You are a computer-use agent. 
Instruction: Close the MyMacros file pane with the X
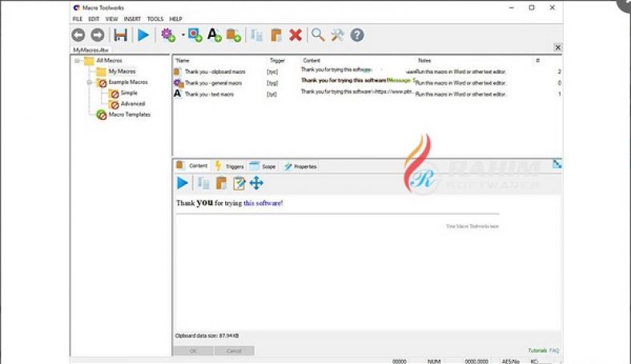pos(558,47)
